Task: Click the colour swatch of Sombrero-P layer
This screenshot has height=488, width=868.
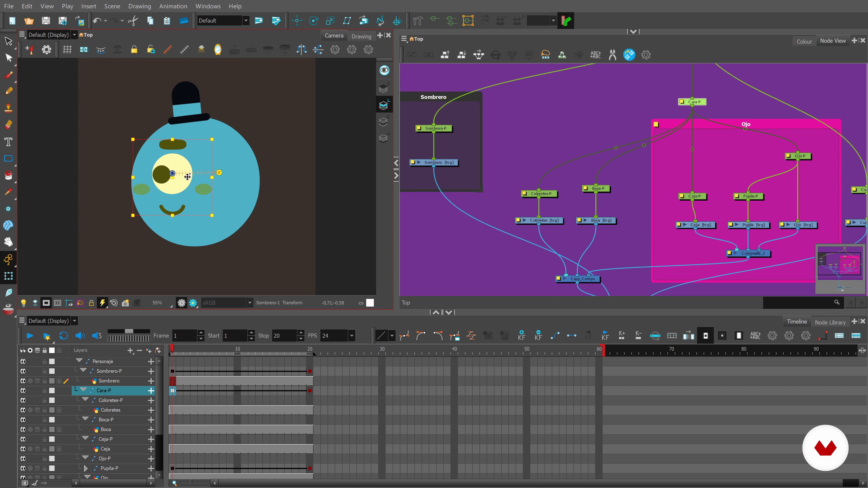Action: (52, 371)
